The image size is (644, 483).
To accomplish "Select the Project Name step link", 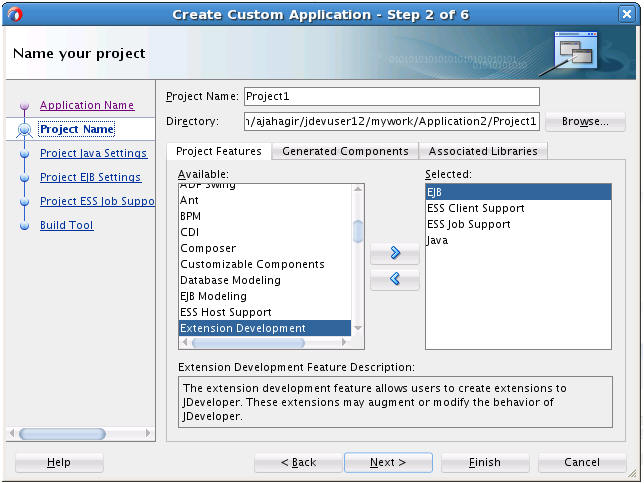I will (77, 129).
